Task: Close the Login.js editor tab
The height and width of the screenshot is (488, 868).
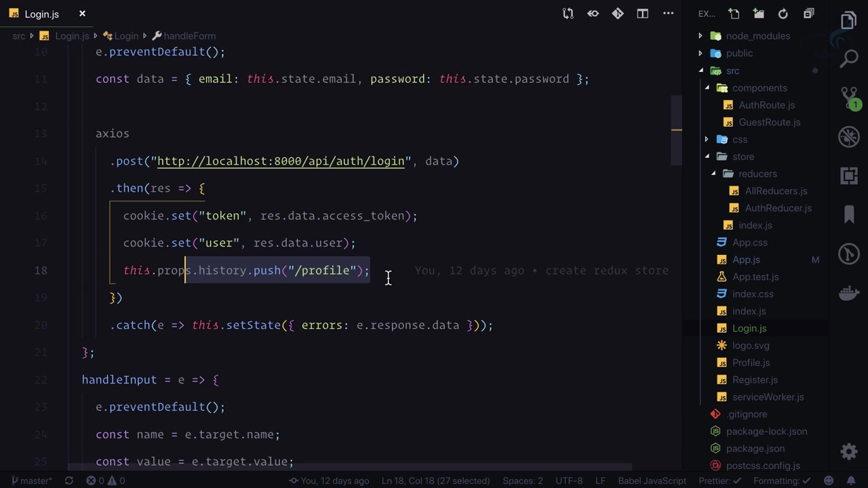Action: (82, 14)
